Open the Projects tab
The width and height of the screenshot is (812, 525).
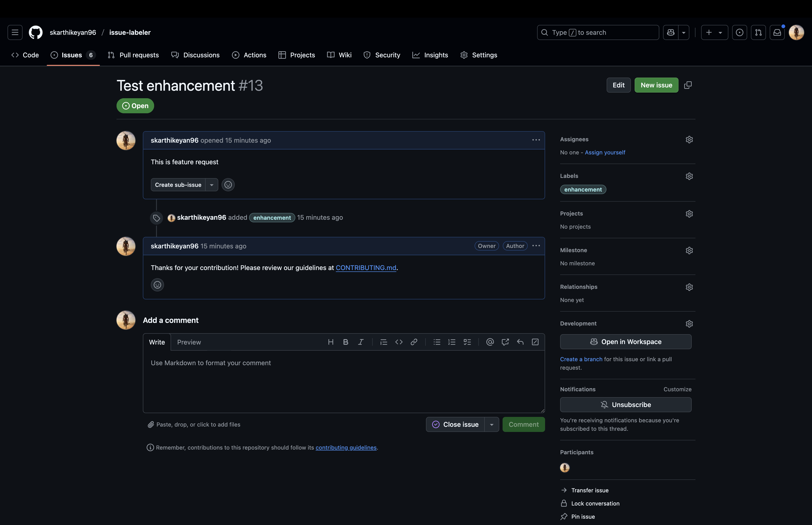[x=297, y=55]
